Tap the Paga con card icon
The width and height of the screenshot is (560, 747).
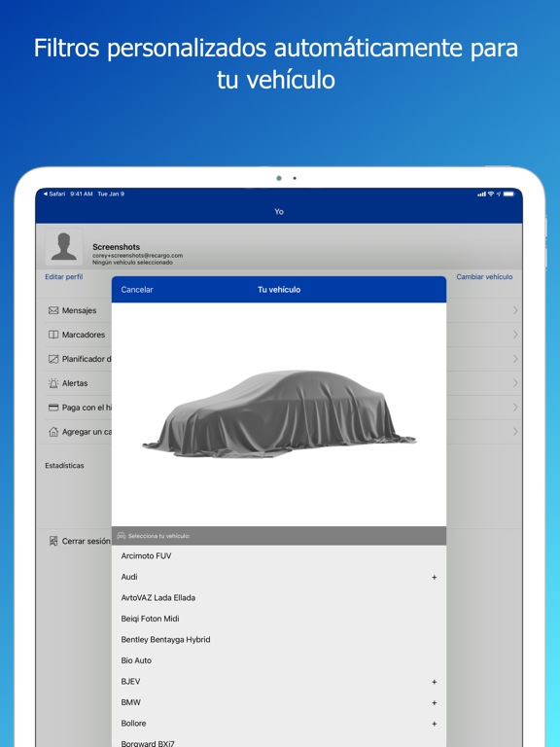[53, 408]
